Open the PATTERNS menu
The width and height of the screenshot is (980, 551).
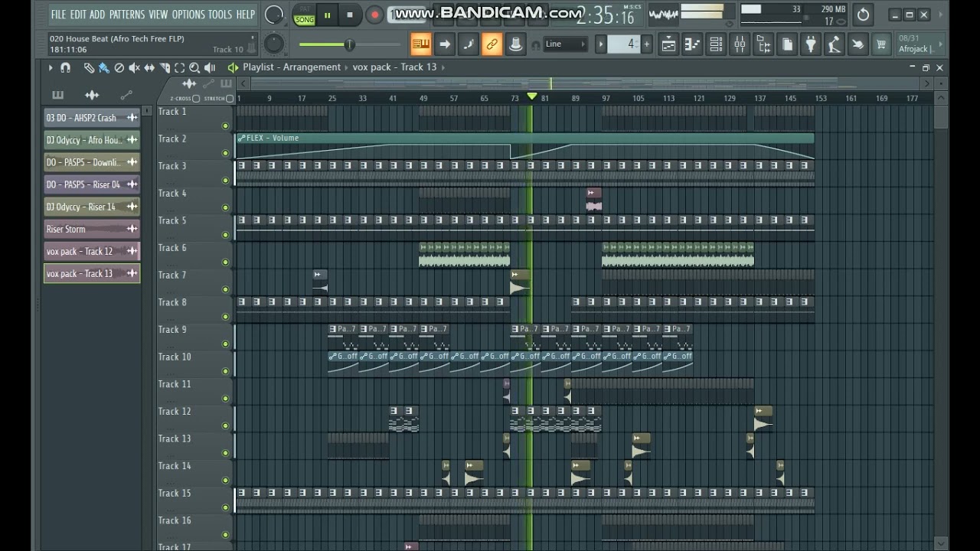click(x=126, y=15)
